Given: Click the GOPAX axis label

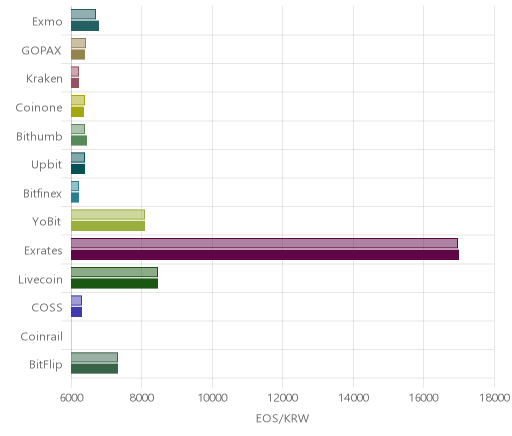Looking at the screenshot, I should (42, 50).
